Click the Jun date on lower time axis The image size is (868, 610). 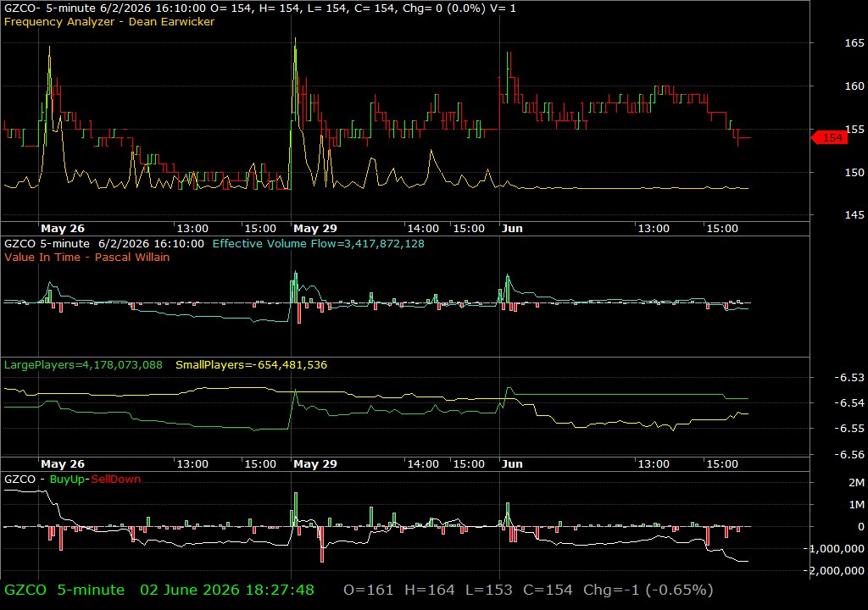[512, 464]
